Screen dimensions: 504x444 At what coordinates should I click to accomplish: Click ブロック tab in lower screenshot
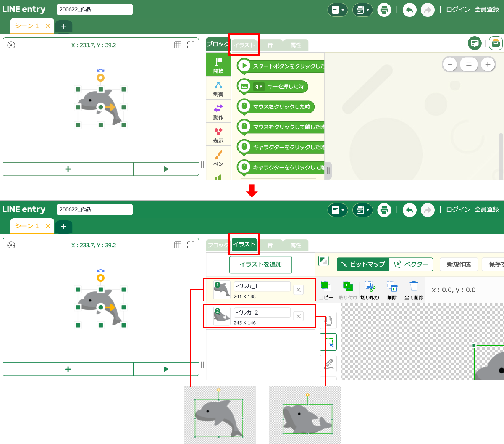click(218, 245)
